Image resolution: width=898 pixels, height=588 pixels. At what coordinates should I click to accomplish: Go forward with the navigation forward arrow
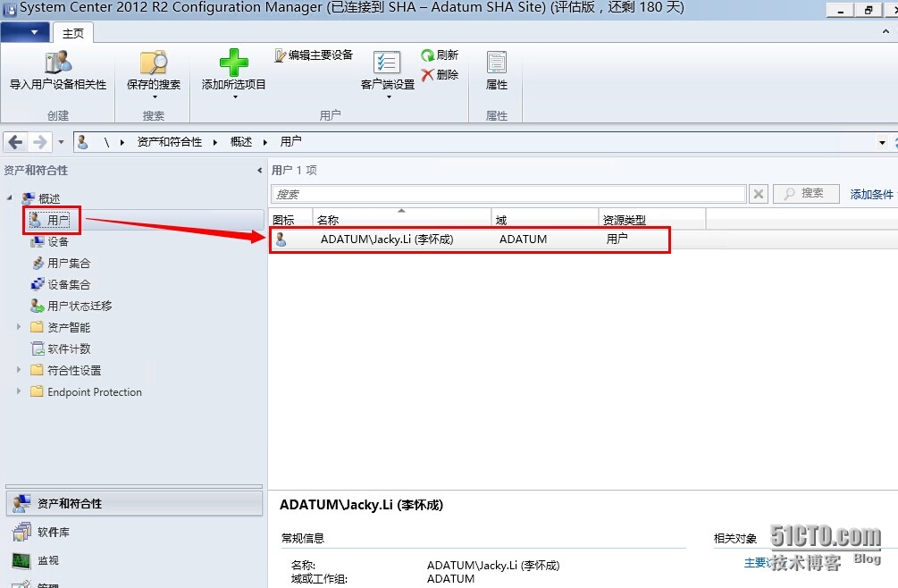(x=39, y=141)
